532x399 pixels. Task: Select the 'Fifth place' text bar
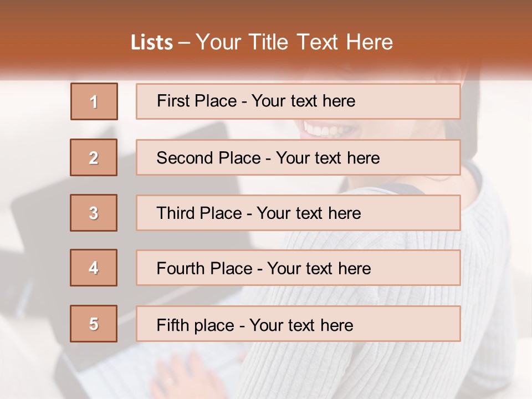[x=298, y=324]
